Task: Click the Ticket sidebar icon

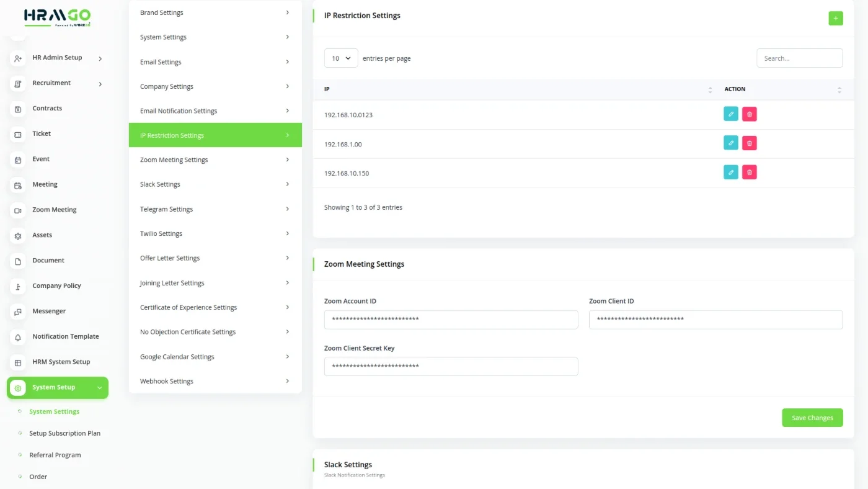Action: pos(18,135)
